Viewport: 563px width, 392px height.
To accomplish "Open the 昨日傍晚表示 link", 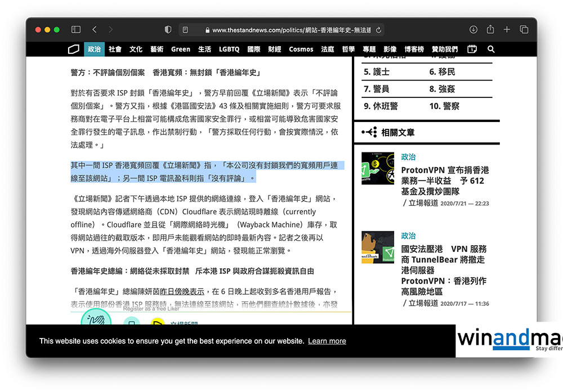I will (182, 292).
